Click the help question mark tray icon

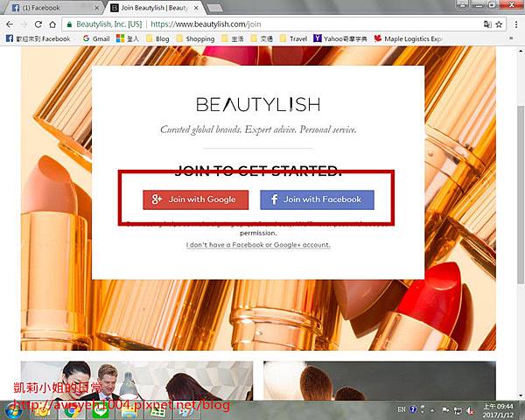click(413, 409)
